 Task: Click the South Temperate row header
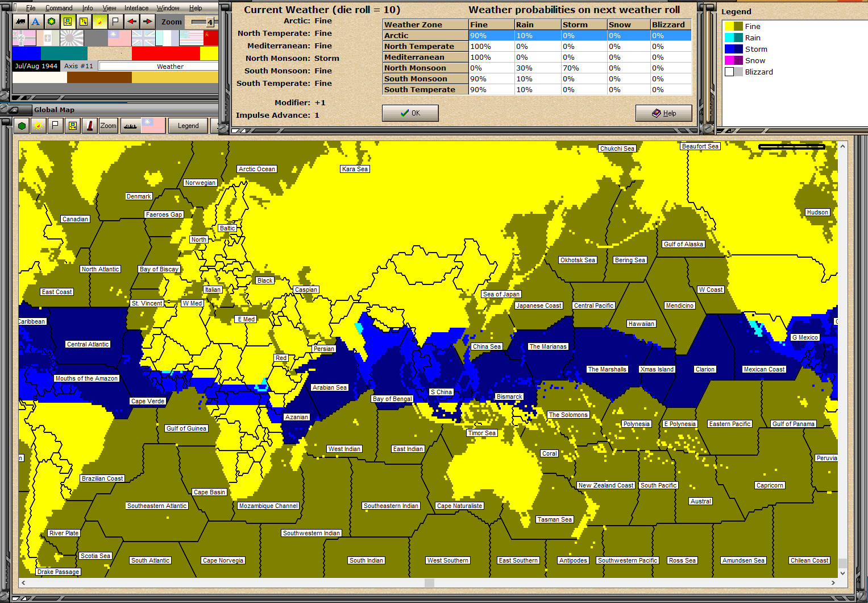[x=425, y=89]
